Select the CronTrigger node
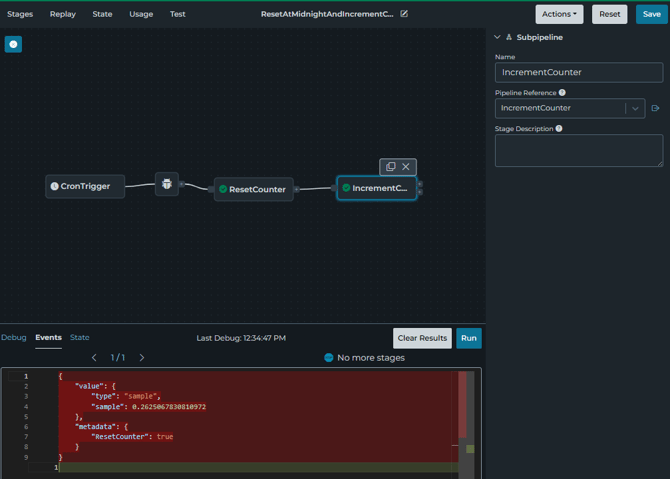This screenshot has width=670, height=479. (x=85, y=186)
